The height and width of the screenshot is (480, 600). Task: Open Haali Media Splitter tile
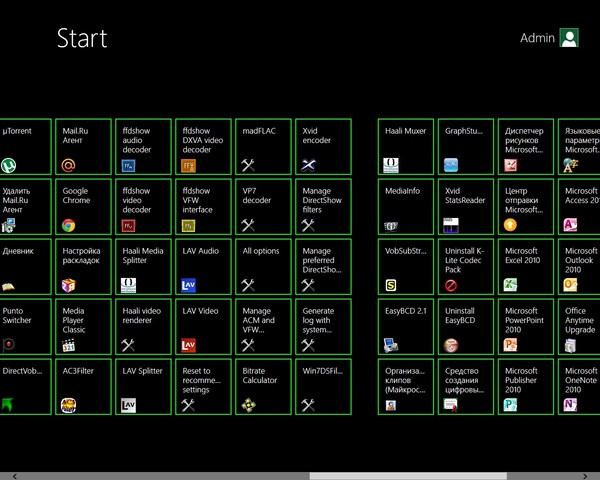143,267
